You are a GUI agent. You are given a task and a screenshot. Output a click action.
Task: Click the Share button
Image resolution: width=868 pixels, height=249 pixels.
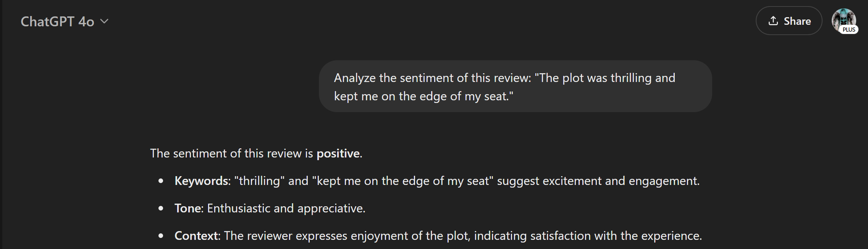[789, 21]
